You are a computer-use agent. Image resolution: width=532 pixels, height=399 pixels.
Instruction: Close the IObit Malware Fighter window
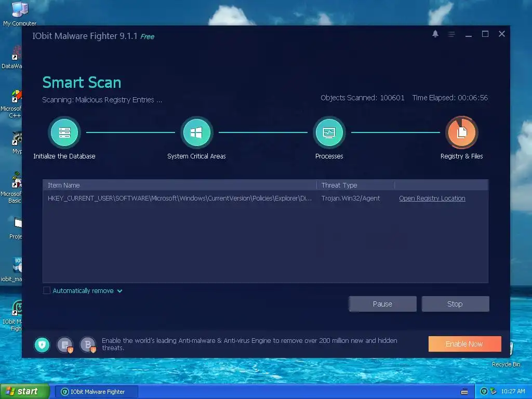(x=502, y=34)
